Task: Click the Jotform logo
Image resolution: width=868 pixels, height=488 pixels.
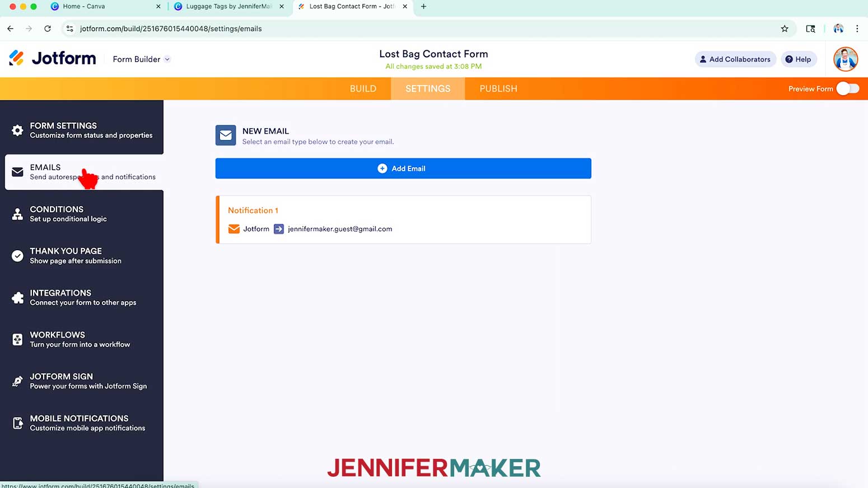Action: click(53, 58)
